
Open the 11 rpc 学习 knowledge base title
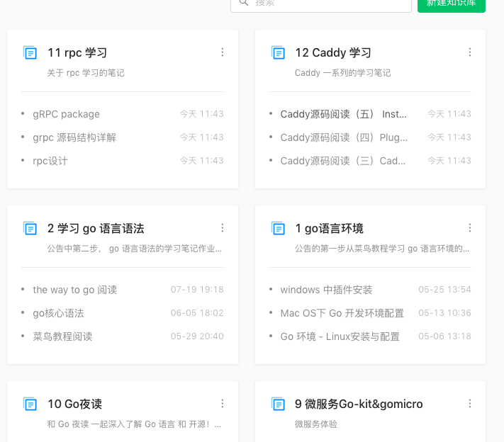pyautogui.click(x=77, y=52)
